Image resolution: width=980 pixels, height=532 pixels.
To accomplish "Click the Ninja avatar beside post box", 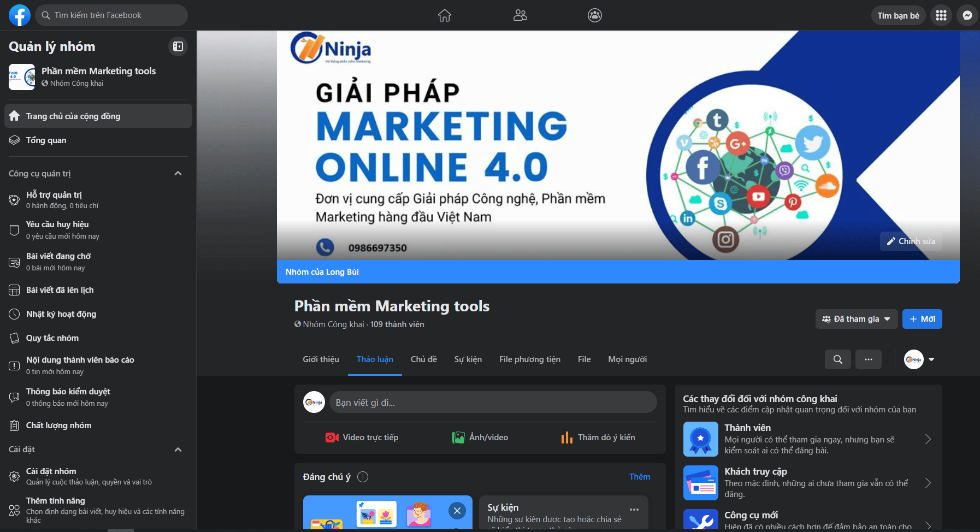I will coord(314,402).
